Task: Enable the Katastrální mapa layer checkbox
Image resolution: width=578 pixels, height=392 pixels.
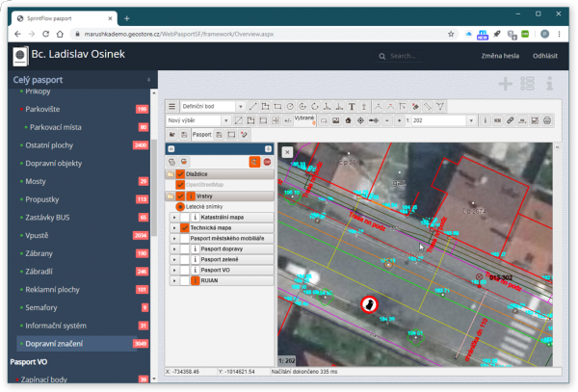Action: [184, 218]
